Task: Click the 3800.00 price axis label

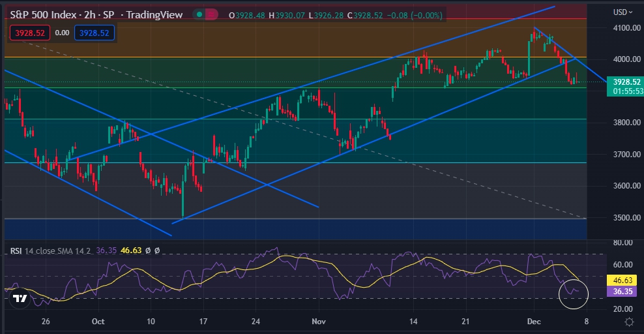Action: pos(627,123)
